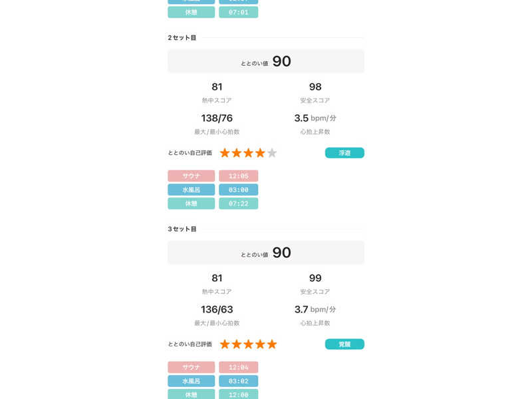
Task: Click the first orange star in 2セット目 rating
Action: click(225, 153)
